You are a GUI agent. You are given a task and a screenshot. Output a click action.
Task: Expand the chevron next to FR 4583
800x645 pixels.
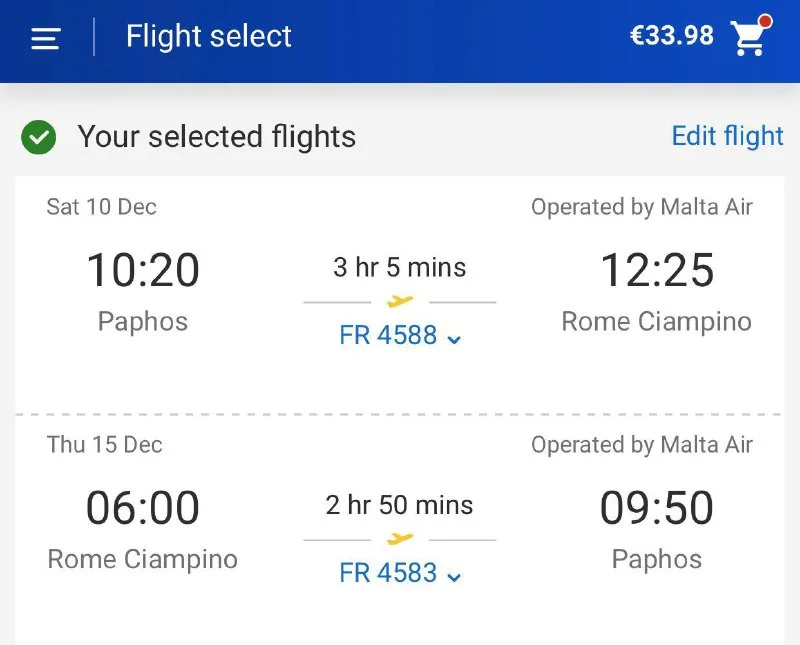point(455,577)
